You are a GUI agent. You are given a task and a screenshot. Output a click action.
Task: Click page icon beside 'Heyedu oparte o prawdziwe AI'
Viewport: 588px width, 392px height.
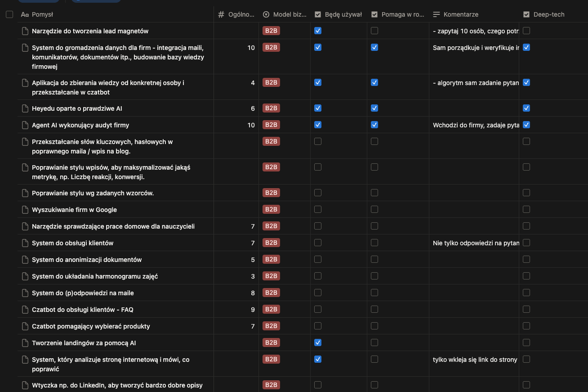click(26, 108)
